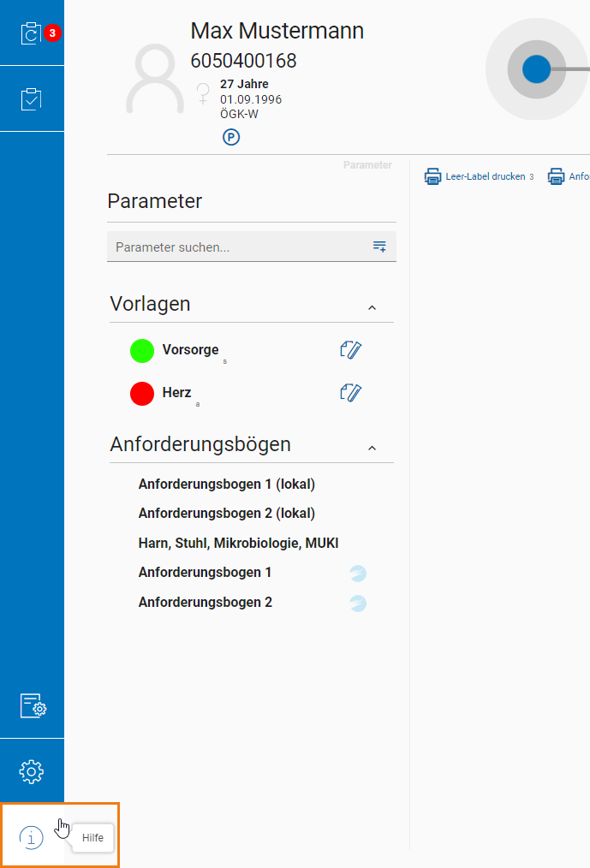
Task: Open Harn, Stuhl, Mikrobiologie, MUKI form
Action: [x=238, y=543]
